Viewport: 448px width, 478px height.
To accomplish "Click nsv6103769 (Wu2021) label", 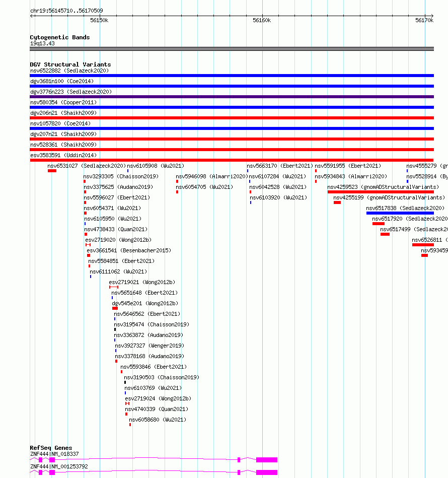I will [x=153, y=388].
